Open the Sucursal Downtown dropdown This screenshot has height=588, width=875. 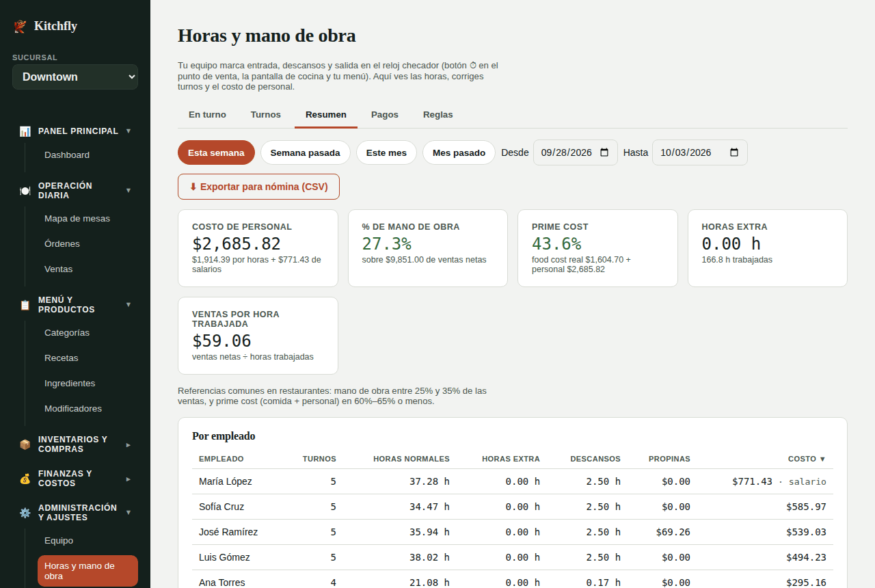point(75,77)
